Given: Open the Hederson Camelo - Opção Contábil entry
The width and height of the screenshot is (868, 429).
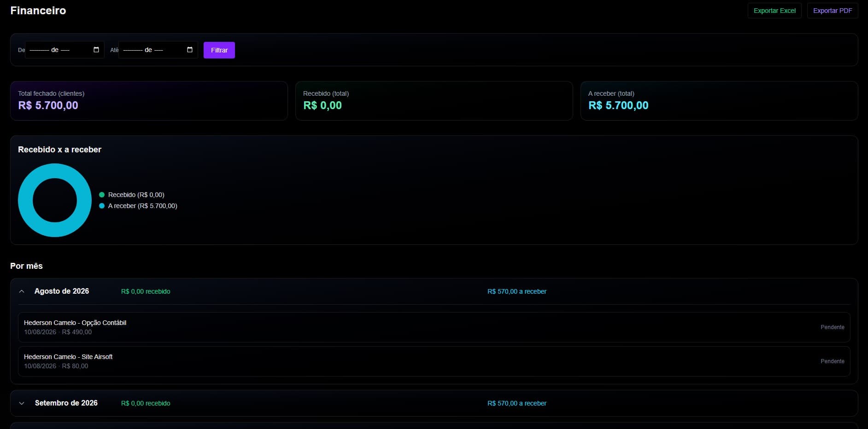Looking at the screenshot, I should click(x=434, y=327).
